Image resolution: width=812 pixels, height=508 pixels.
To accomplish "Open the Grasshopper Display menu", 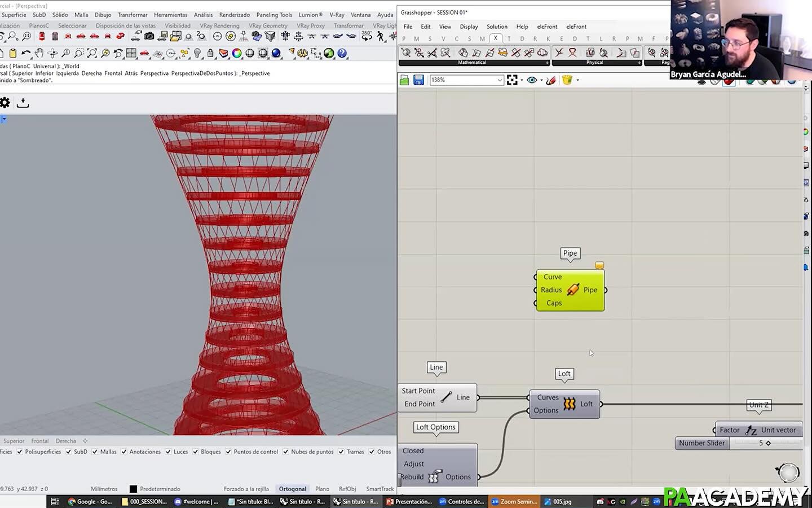I will (x=469, y=27).
